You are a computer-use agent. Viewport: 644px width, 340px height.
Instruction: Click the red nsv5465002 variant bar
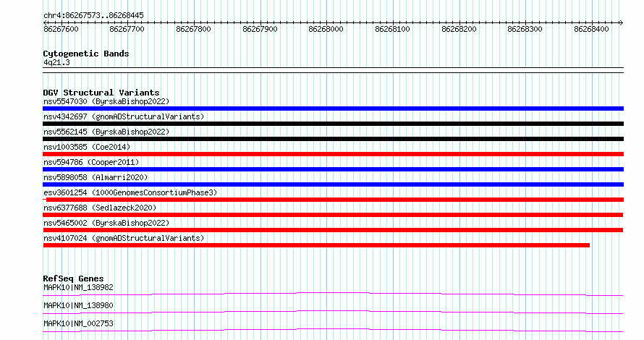[x=333, y=230]
